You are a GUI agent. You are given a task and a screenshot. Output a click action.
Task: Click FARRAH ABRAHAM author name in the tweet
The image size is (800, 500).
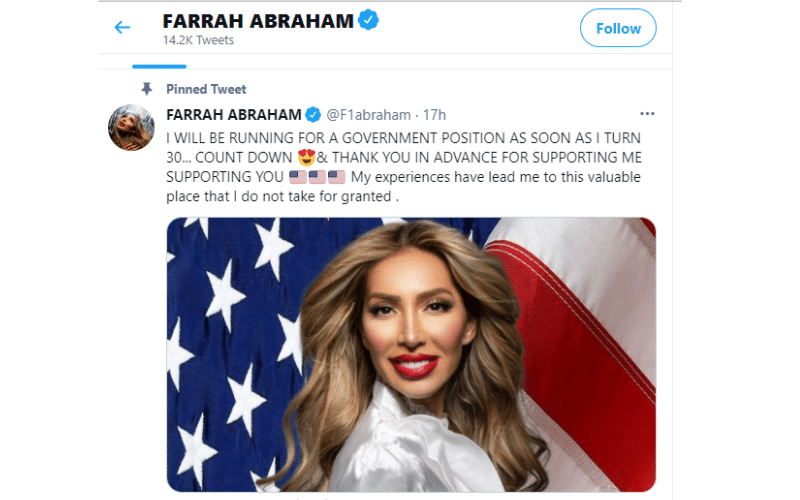point(234,115)
